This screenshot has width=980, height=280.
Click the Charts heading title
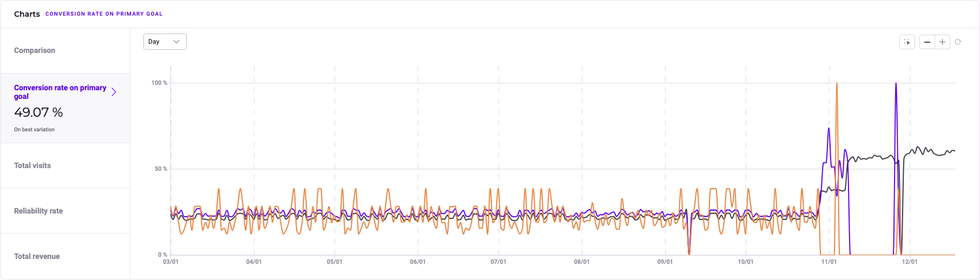tap(27, 14)
